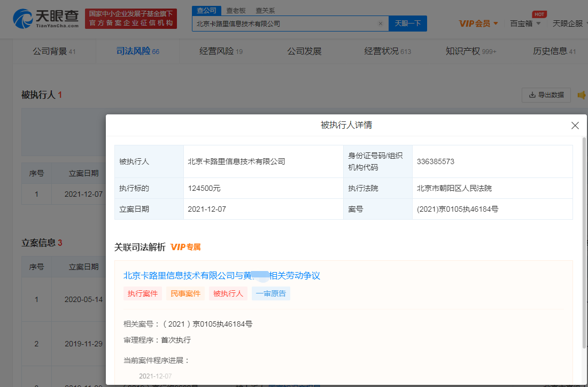588x387 pixels.
Task: Open the 经营风险 section tab
Action: (x=221, y=51)
